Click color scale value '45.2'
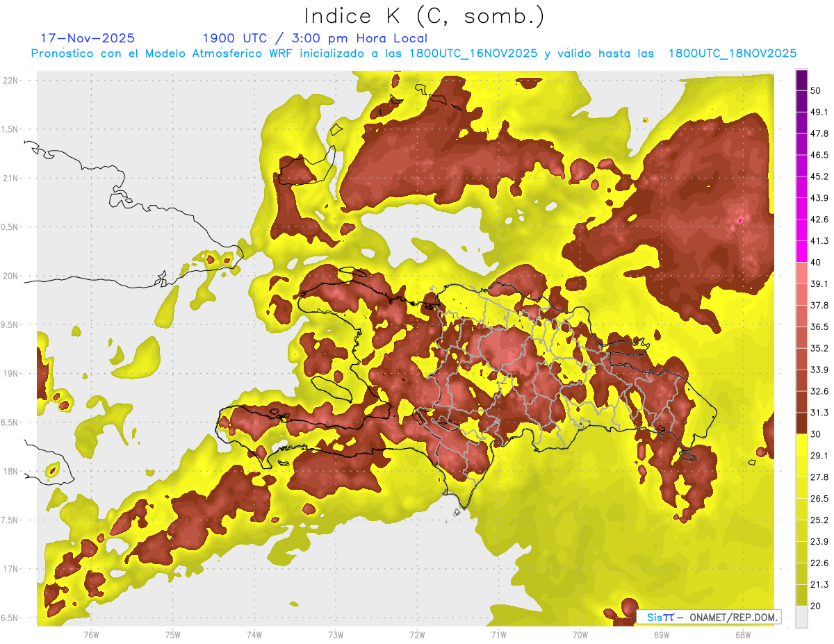 coord(819,176)
